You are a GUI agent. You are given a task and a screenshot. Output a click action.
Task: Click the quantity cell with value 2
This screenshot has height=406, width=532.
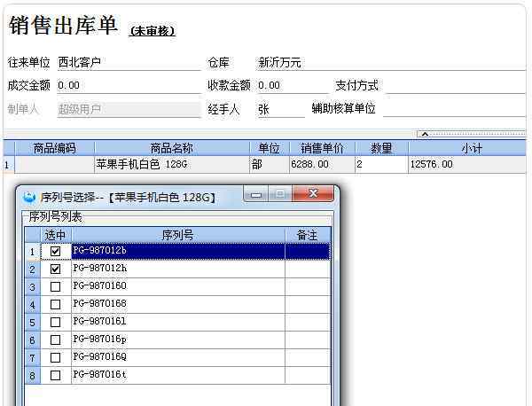(x=381, y=165)
